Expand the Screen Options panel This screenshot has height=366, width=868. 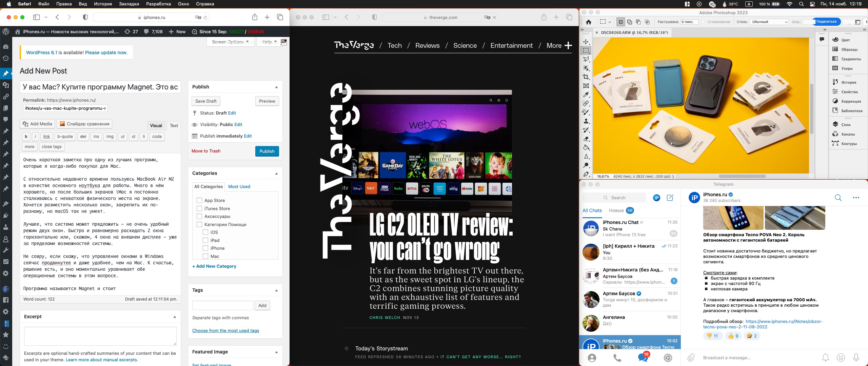coord(230,42)
